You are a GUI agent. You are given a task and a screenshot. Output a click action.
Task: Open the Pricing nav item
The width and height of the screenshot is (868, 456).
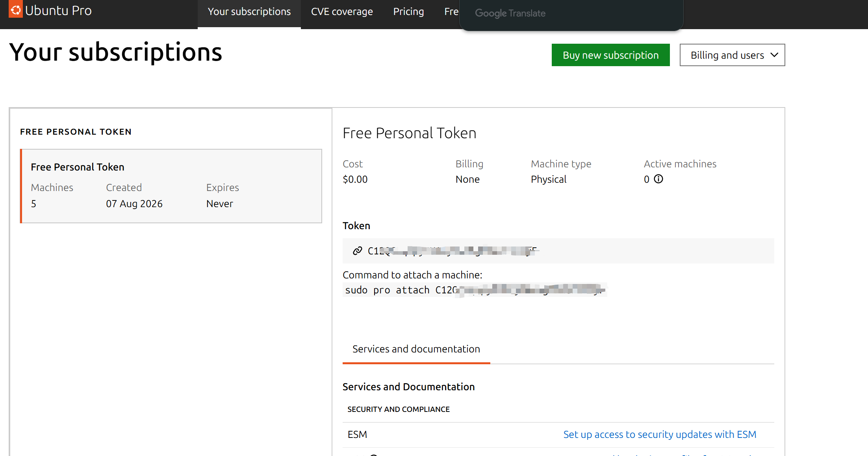(x=408, y=12)
